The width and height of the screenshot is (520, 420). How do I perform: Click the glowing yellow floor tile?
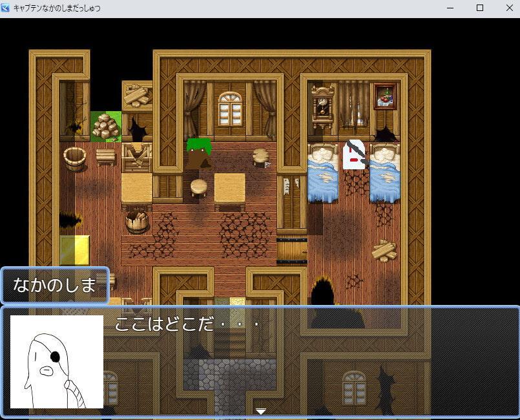click(75, 250)
